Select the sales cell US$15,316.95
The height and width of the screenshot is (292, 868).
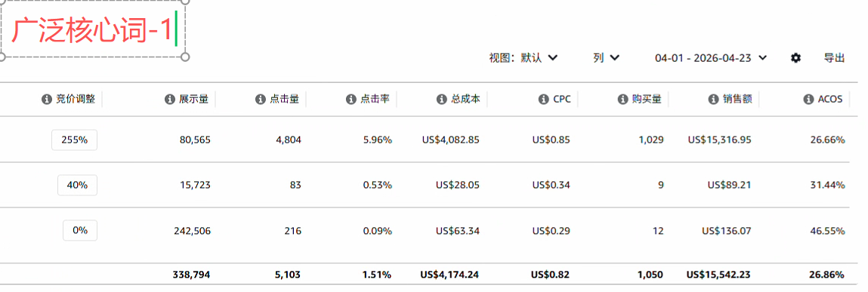[720, 140]
